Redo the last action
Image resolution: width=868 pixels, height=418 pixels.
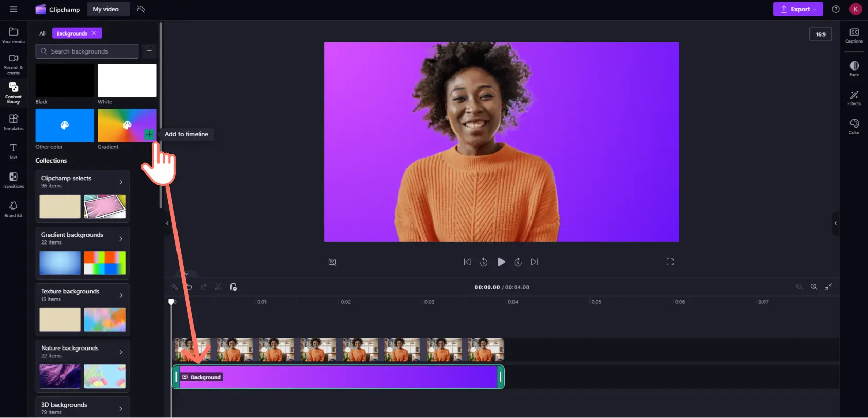[203, 287]
